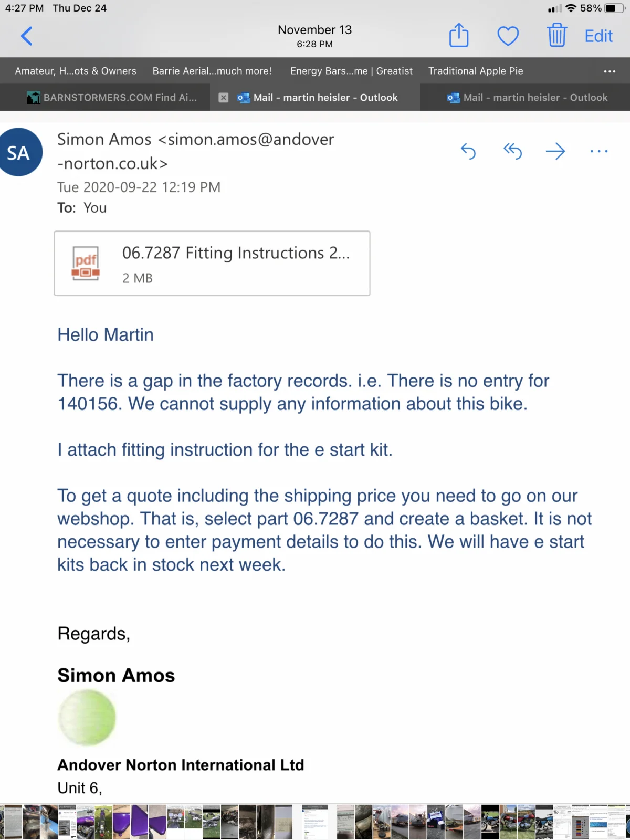630x840 pixels.
Task: Open the Traditional Apple Pie bookmark
Action: click(476, 71)
